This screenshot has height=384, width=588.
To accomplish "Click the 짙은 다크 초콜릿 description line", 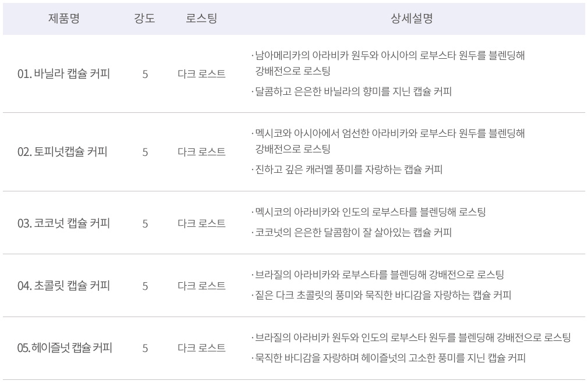I will tap(381, 295).
